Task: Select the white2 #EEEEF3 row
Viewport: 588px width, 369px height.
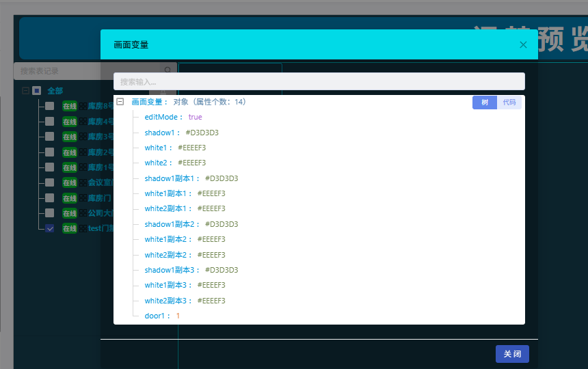Action: click(x=175, y=163)
